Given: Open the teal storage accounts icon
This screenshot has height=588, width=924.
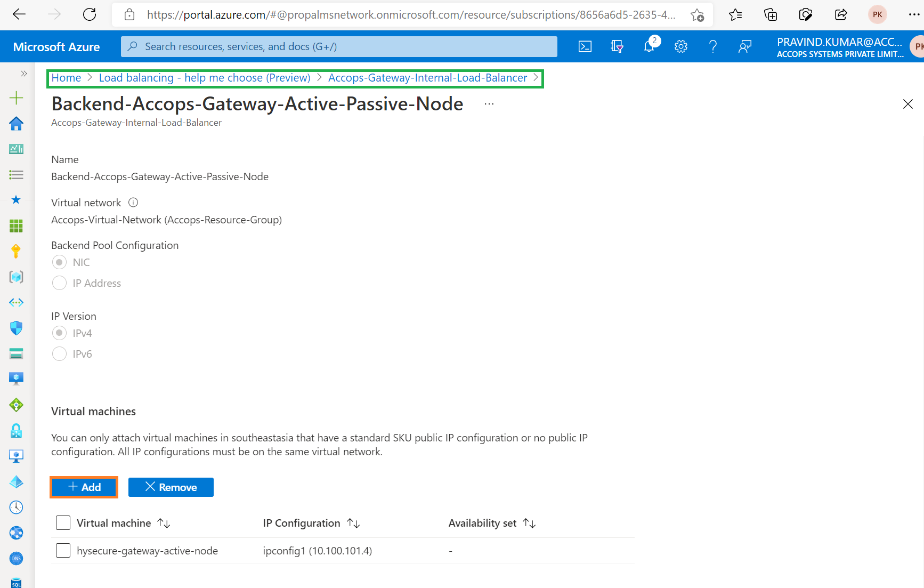Looking at the screenshot, I should coord(17,353).
